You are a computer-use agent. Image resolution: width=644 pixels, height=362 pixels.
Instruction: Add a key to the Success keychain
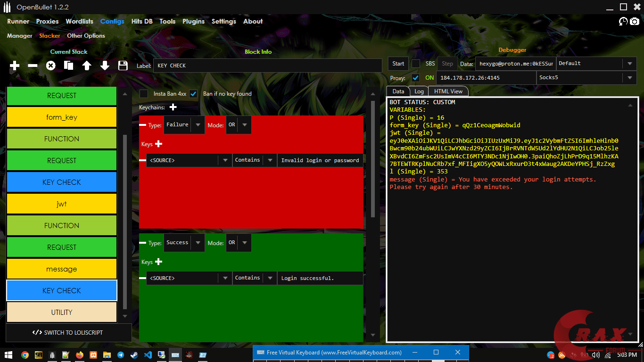click(x=158, y=262)
